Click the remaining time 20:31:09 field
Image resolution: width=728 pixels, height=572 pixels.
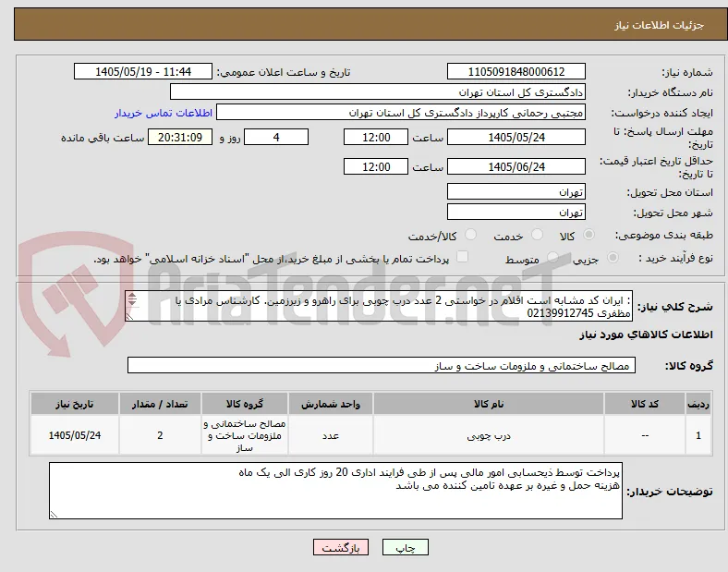coord(180,138)
